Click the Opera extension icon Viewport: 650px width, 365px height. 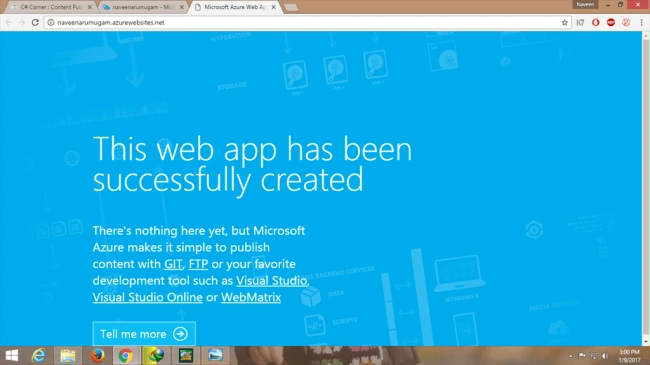596,22
